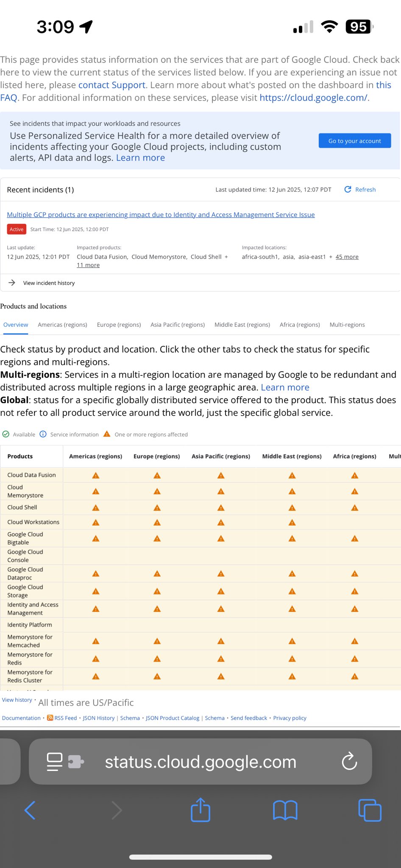This screenshot has width=401, height=868.
Task: Switch to the Europe (regions) tab
Action: (119, 325)
